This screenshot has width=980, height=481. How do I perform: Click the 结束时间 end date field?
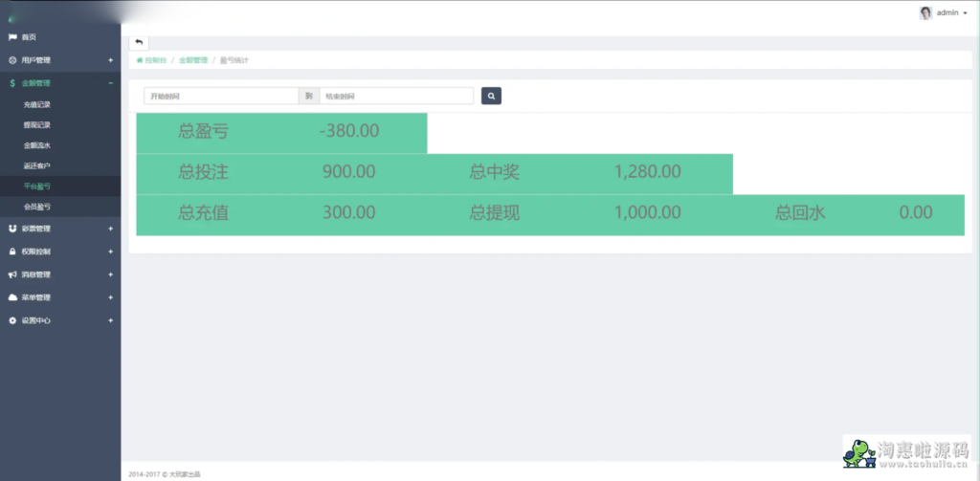(396, 97)
